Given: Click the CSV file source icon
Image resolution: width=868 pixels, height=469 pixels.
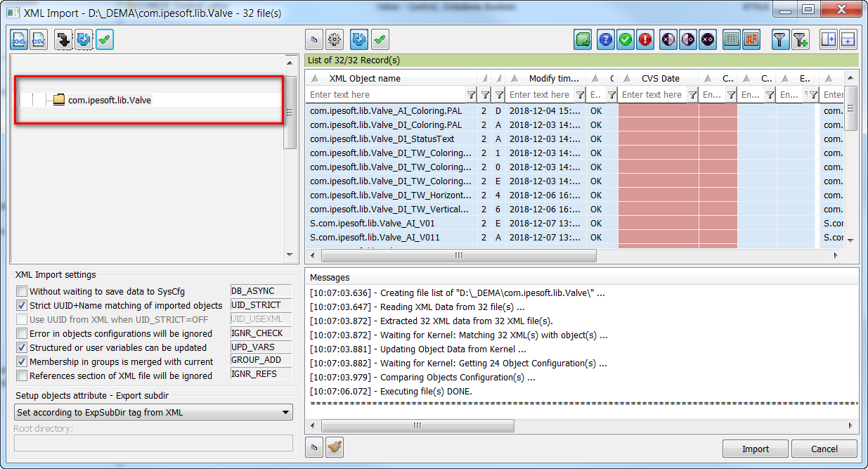Looking at the screenshot, I should [38, 40].
